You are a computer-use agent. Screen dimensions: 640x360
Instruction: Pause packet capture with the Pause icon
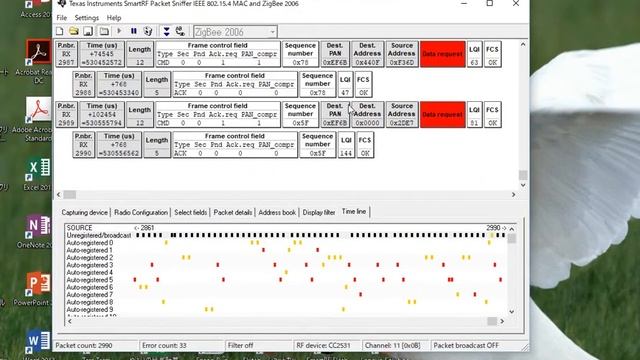(x=133, y=31)
